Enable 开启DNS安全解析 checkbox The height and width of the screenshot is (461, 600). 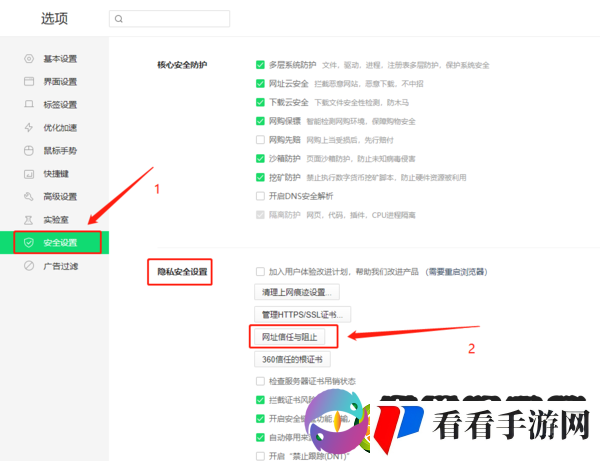pos(260,196)
